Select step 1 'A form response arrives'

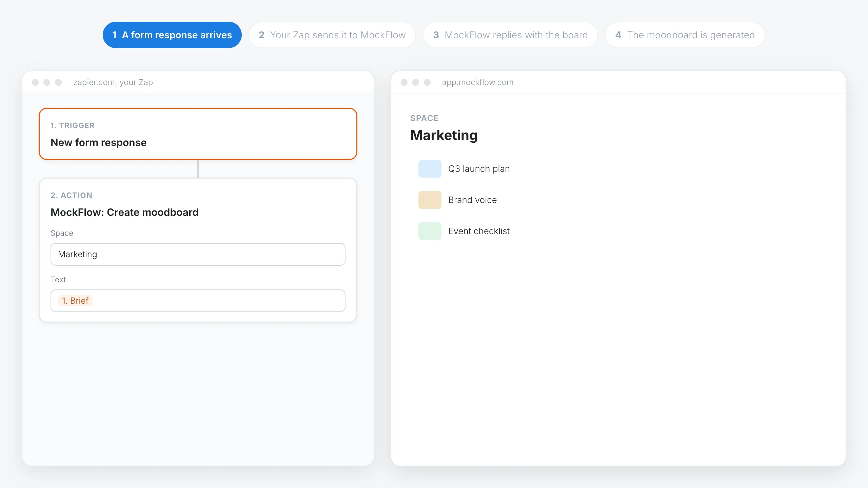(x=172, y=35)
